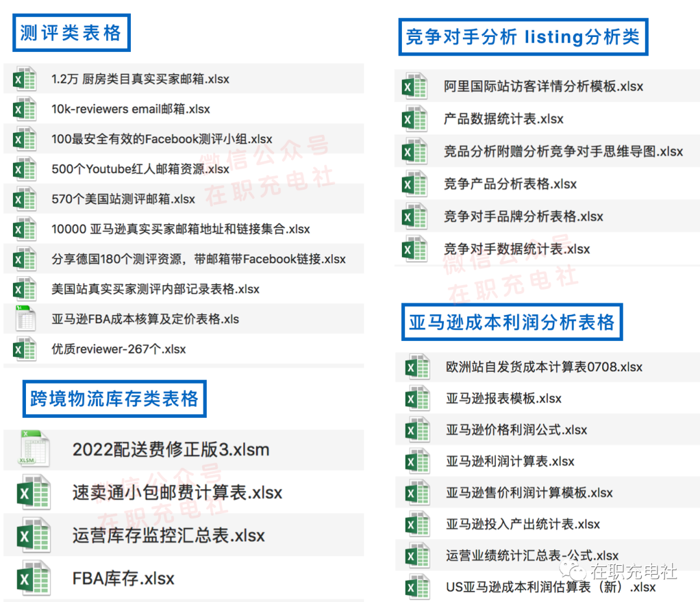700x602 pixels.
Task: Select file name 1.2万 厨房类目真实买家邮箱.xlsx
Action: (140, 79)
